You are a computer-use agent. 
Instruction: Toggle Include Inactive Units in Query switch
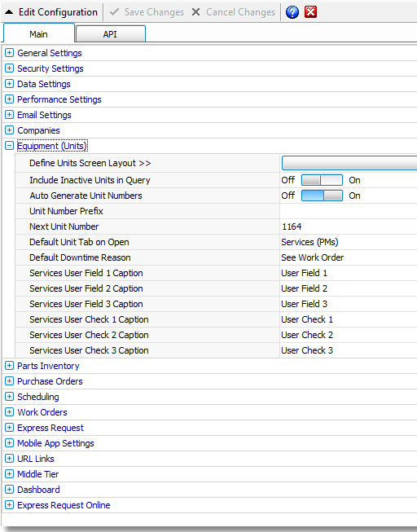tap(322, 180)
